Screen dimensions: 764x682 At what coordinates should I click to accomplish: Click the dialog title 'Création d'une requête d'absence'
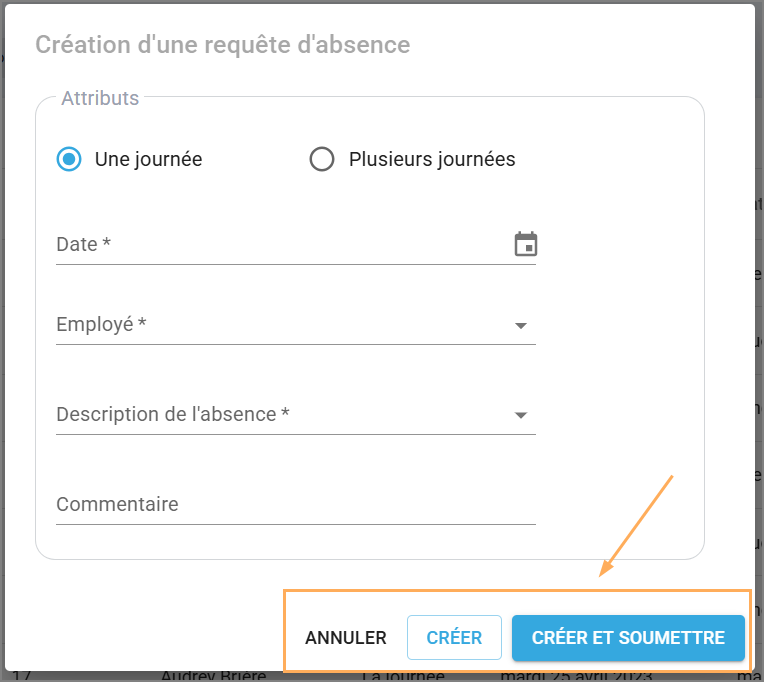pyautogui.click(x=223, y=45)
